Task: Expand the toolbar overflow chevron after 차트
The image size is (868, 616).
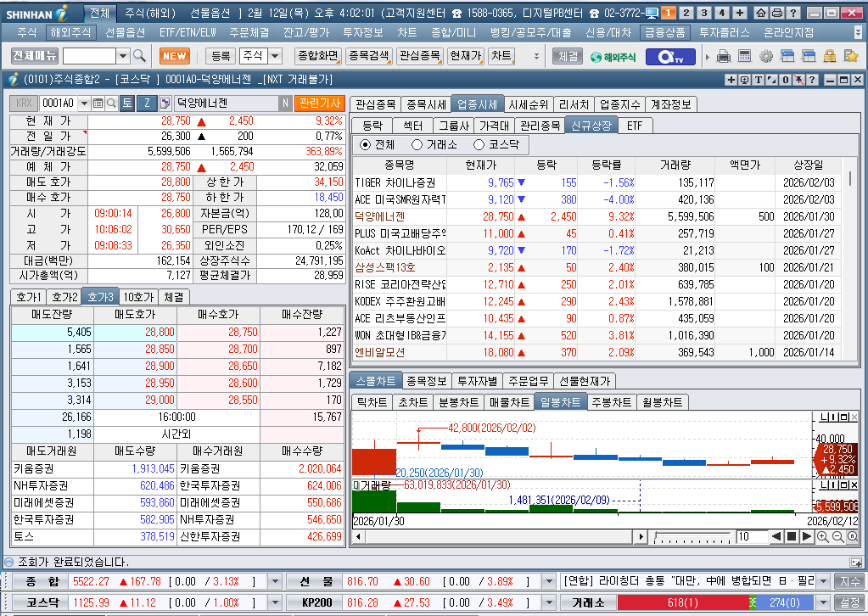Action: (x=536, y=57)
